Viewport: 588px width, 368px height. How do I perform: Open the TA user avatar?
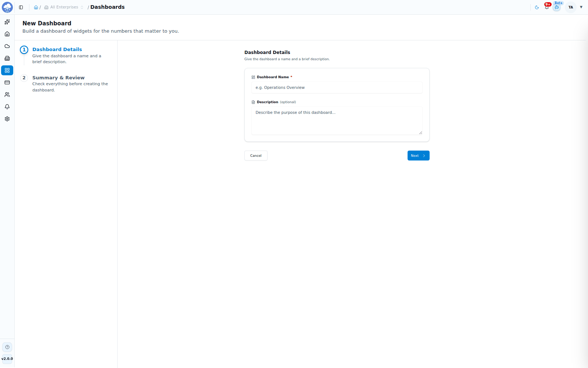pyautogui.click(x=571, y=7)
